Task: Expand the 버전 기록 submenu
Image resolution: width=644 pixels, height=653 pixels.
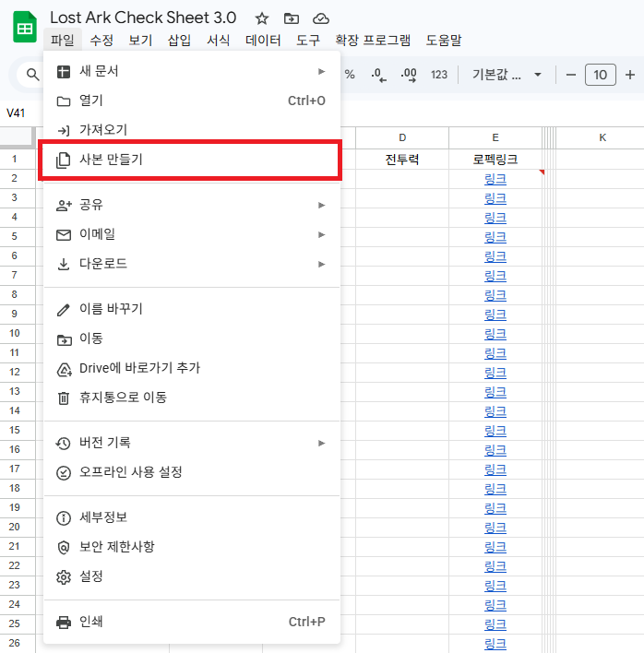Action: 192,443
